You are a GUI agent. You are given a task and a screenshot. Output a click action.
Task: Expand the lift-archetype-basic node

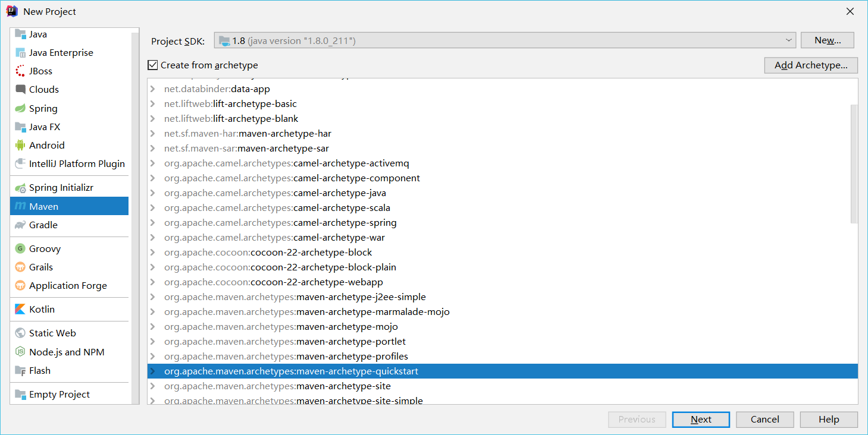pos(153,104)
